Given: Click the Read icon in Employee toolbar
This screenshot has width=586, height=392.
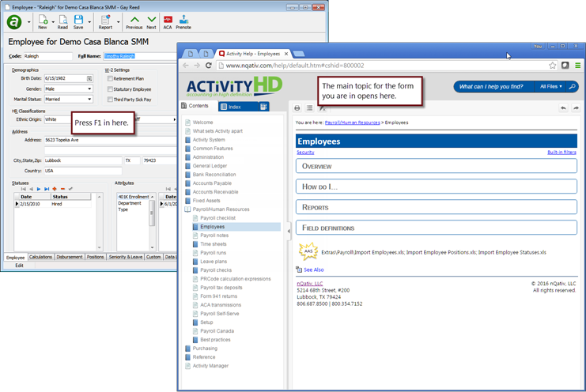Looking at the screenshot, I should click(x=62, y=22).
